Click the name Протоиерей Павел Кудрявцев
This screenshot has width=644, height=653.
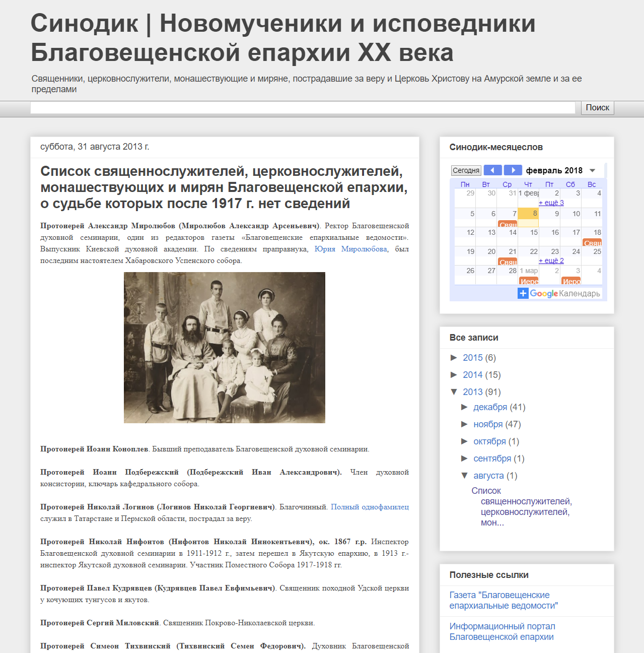[158, 588]
